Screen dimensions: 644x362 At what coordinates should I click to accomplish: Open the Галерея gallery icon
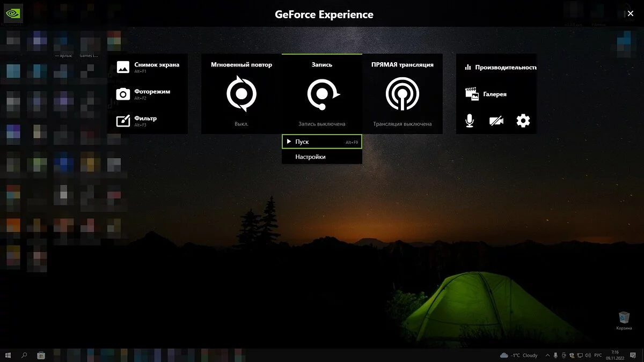[x=472, y=94]
